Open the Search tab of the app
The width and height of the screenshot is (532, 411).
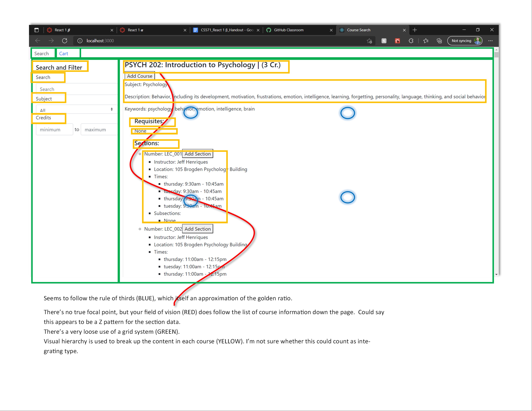point(41,54)
